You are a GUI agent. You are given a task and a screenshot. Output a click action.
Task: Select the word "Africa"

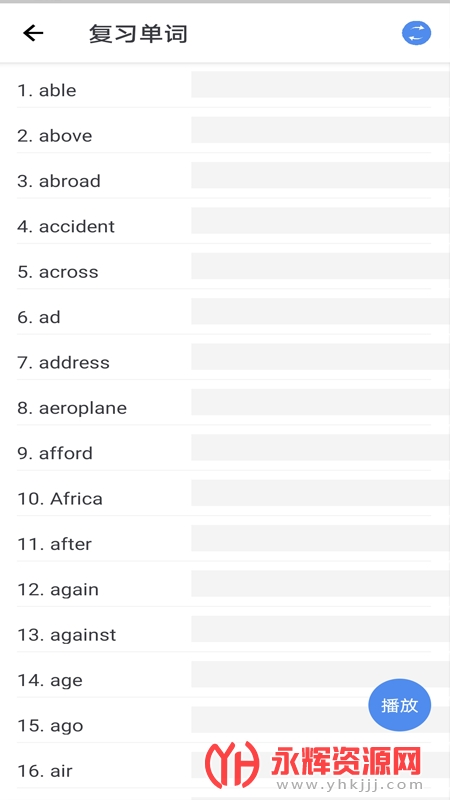click(x=76, y=498)
